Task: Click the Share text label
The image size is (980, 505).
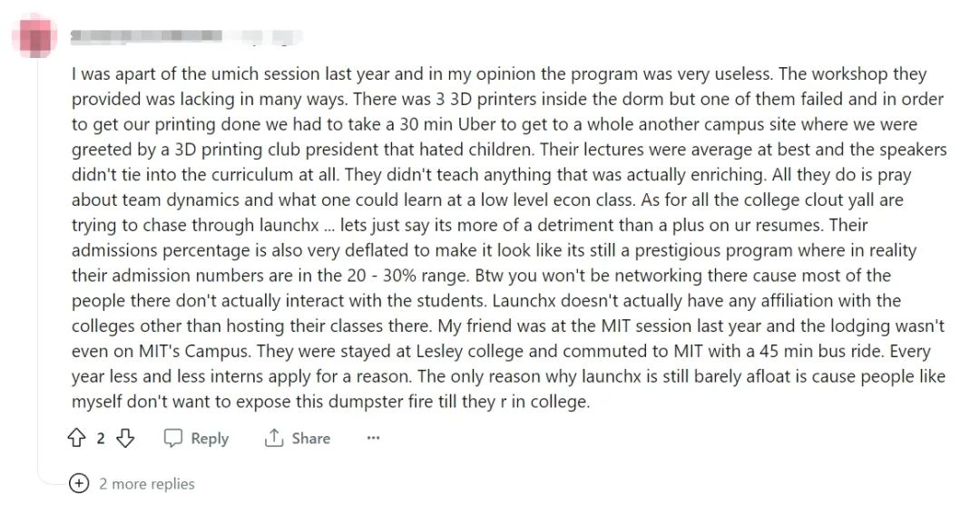Action: [x=310, y=438]
